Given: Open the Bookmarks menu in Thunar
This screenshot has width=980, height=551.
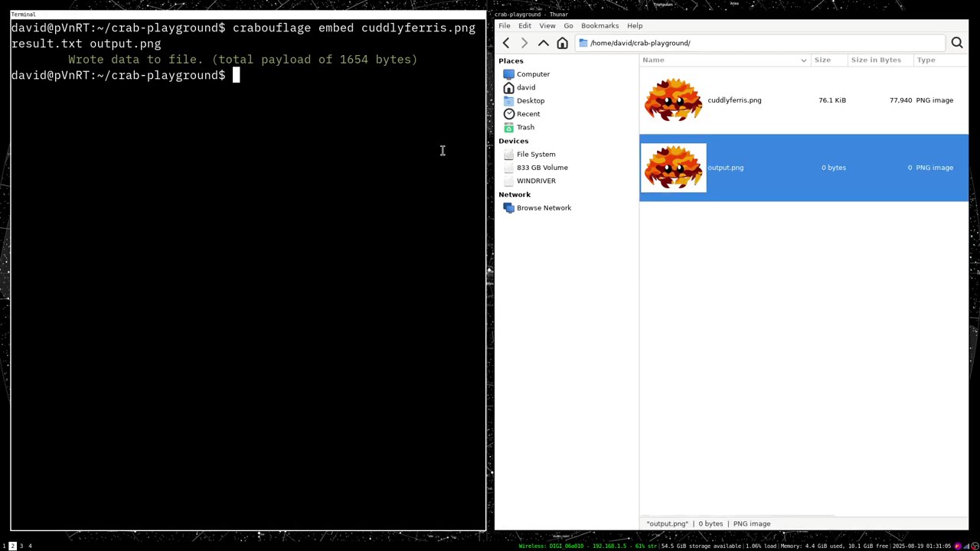Looking at the screenshot, I should point(599,25).
